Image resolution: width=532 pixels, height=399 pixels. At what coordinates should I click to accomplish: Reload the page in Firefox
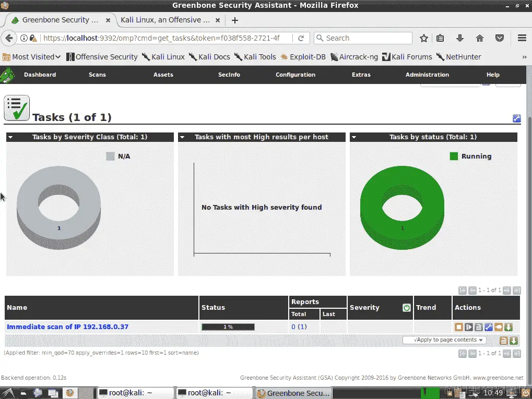301,38
